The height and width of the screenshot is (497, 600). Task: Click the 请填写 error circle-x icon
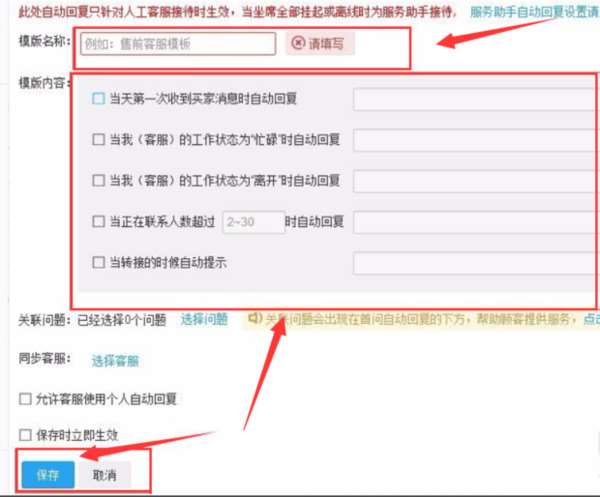tap(298, 43)
